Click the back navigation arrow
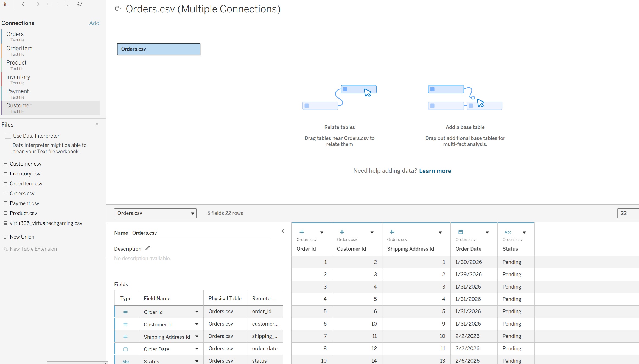 coord(24,4)
